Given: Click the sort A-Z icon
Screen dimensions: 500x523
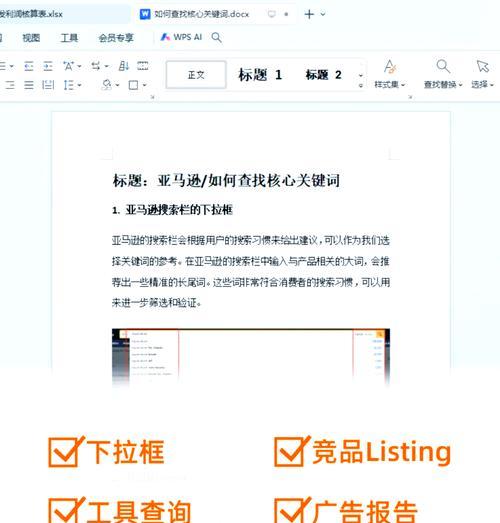Looking at the screenshot, I should tap(124, 66).
